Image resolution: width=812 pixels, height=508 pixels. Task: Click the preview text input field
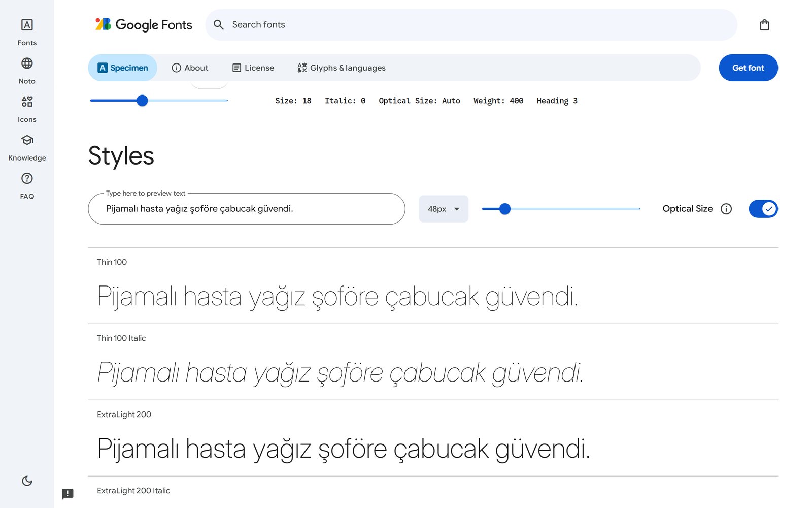[247, 209]
